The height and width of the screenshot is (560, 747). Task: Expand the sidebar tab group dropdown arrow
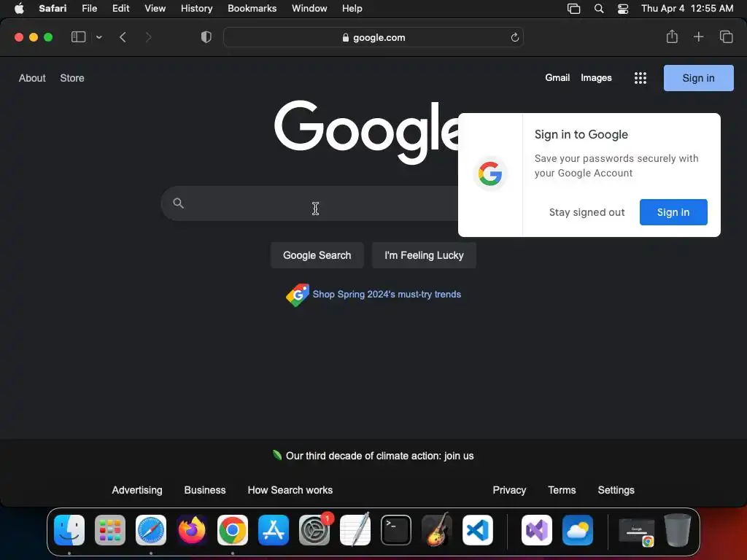99,37
